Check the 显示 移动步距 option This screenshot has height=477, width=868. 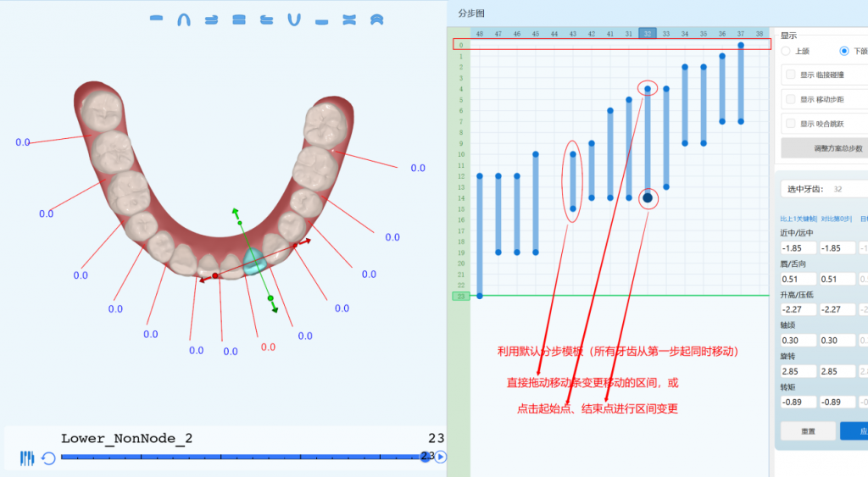(x=791, y=99)
